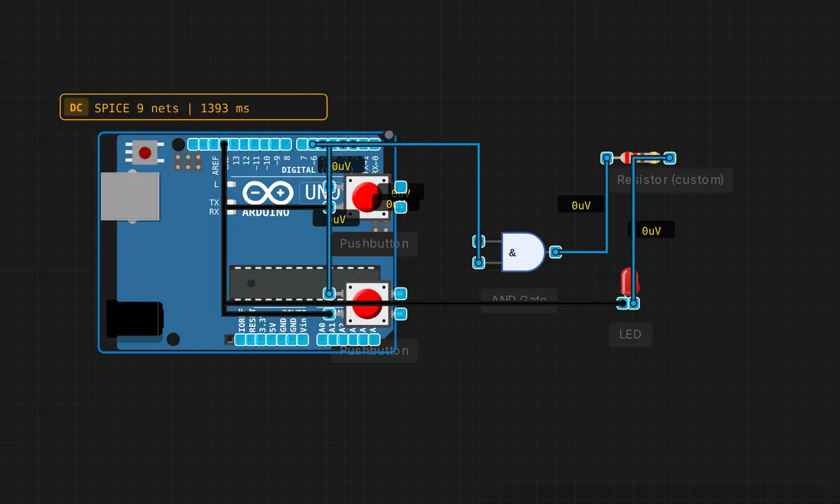Click the Arduino ICSP header pins
Viewport: 840px width, 504px height.
pos(188,162)
